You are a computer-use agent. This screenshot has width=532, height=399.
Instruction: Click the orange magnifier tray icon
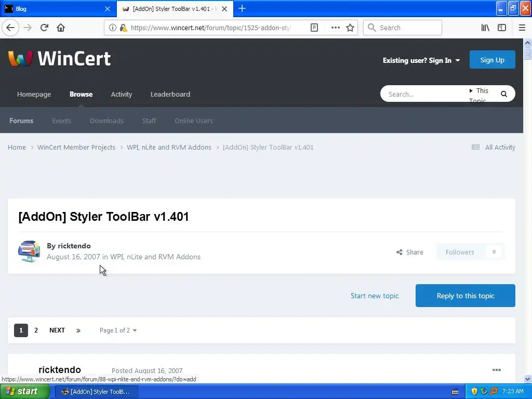[x=494, y=391]
